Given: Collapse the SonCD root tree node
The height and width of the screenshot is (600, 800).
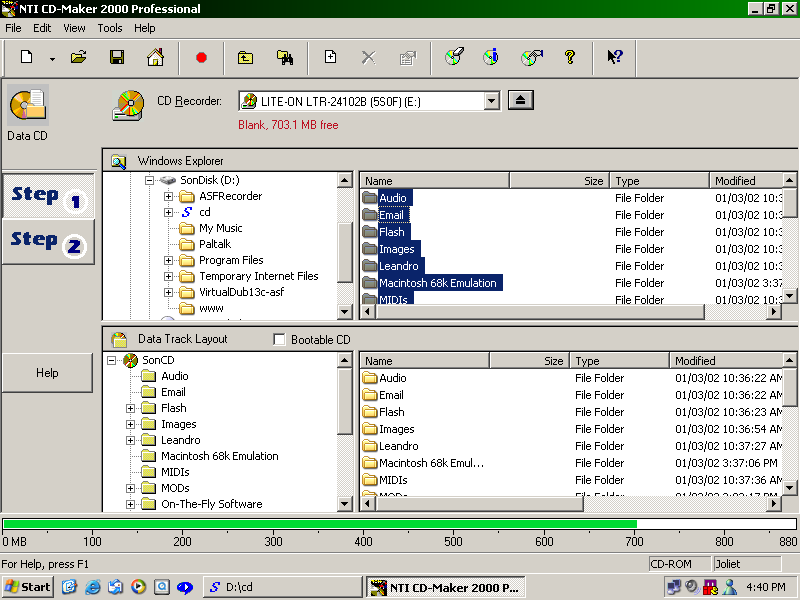Looking at the screenshot, I should point(113,360).
